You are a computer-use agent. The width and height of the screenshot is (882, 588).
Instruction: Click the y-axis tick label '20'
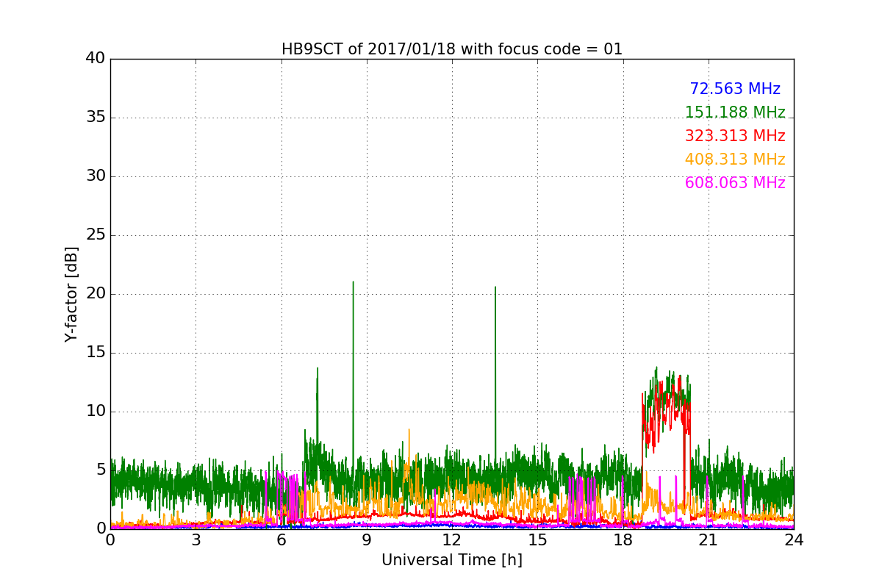pos(96,294)
